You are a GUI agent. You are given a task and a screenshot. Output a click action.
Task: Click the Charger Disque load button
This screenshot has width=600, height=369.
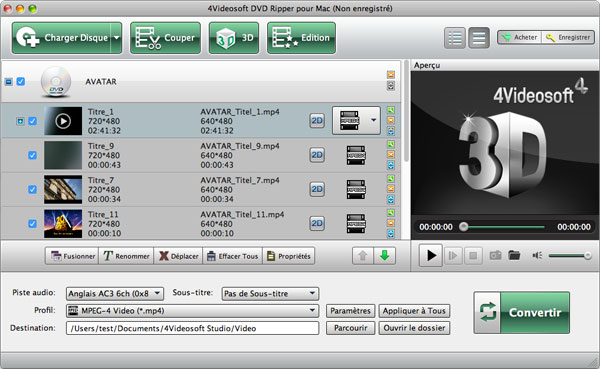61,38
